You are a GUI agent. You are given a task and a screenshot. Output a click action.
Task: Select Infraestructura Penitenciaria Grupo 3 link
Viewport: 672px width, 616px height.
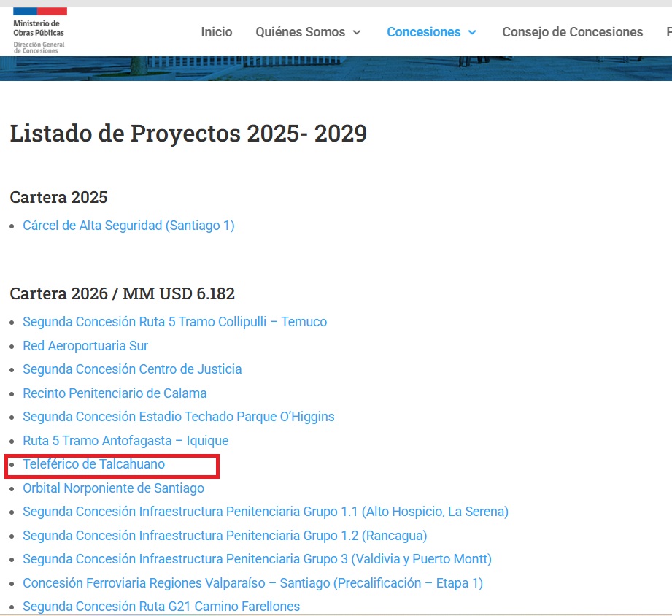(x=257, y=559)
